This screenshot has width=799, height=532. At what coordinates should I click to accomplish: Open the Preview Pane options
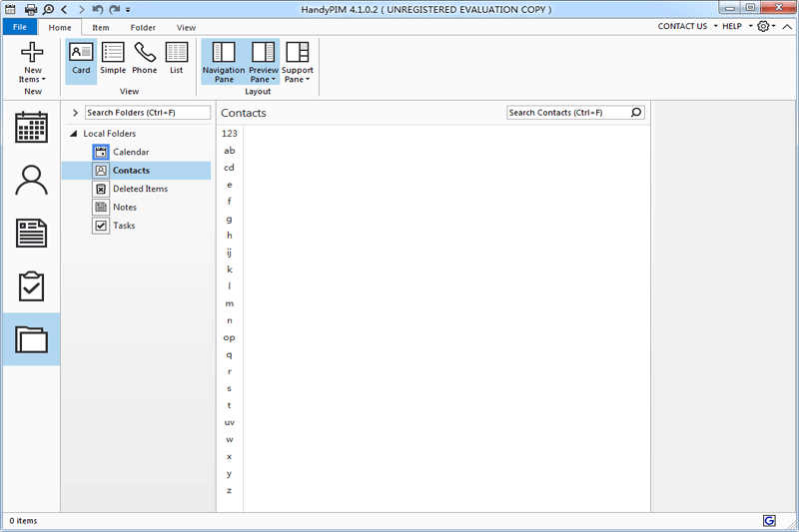pos(264,62)
